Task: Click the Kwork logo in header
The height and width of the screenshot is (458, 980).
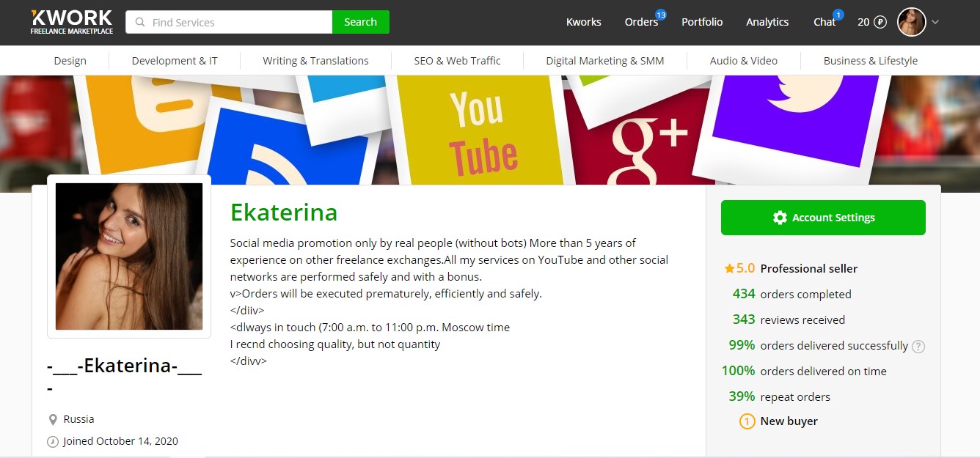Action: pos(72,22)
